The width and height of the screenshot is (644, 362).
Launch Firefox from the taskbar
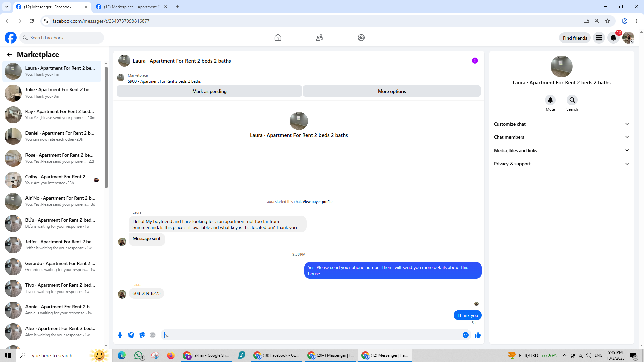coord(171,355)
